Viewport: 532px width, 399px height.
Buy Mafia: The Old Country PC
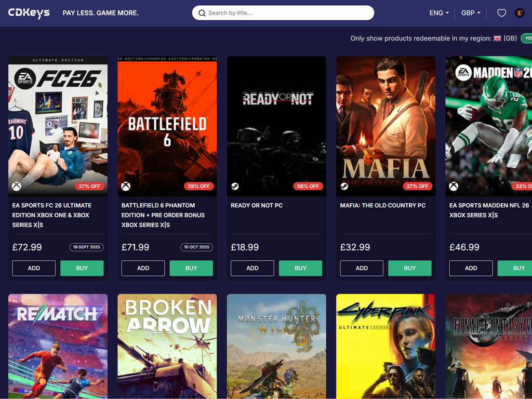pyautogui.click(x=410, y=268)
